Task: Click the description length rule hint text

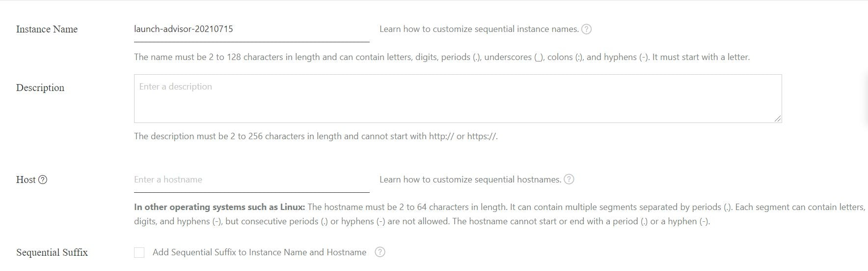Action: 316,136
